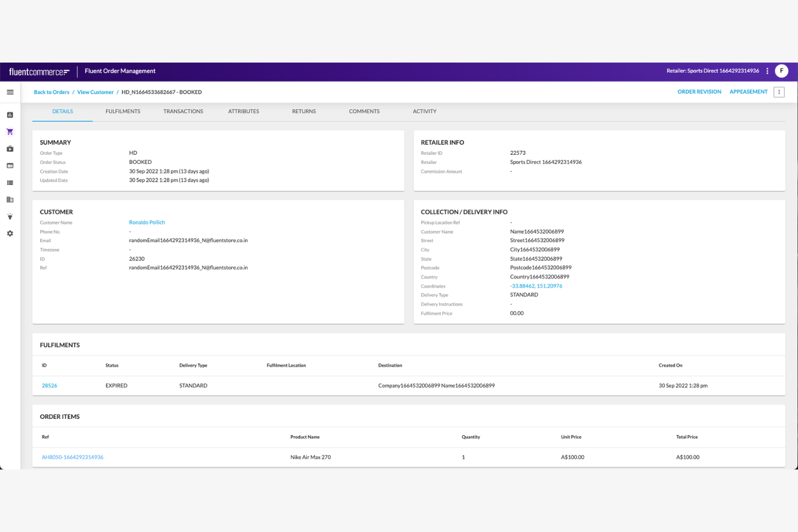Open the hamburger navigation menu
Screen dimensions: 798x532
click(10, 92)
